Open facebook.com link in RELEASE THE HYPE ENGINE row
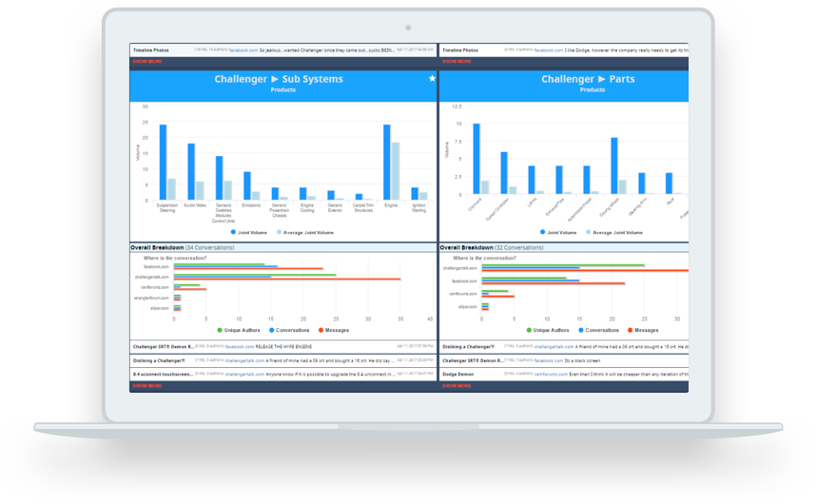The width and height of the screenshot is (816, 504). [240, 346]
